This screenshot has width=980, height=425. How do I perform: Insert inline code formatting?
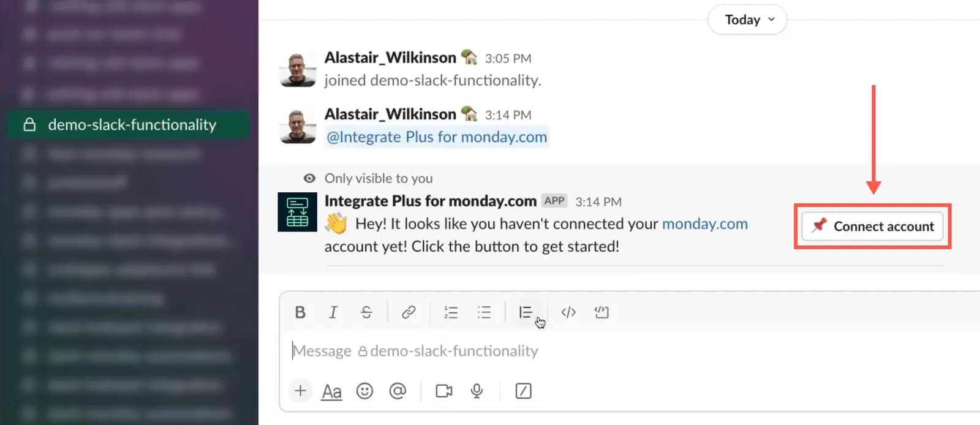[x=568, y=312]
